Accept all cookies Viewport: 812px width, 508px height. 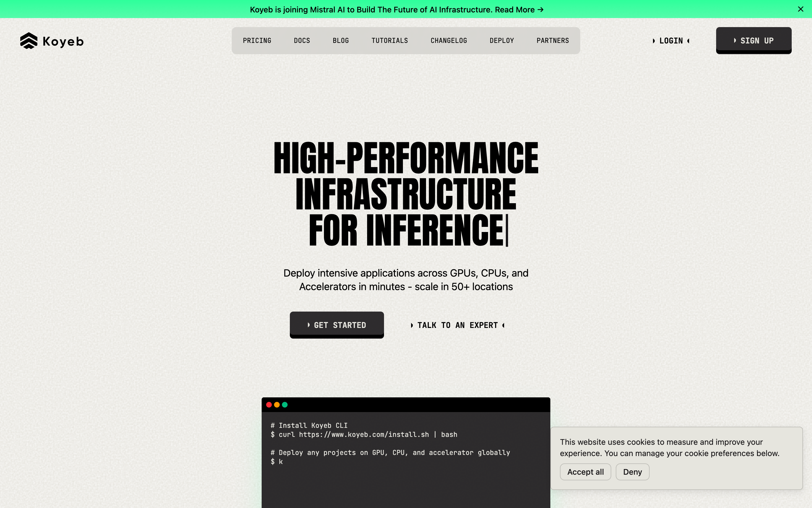585,472
